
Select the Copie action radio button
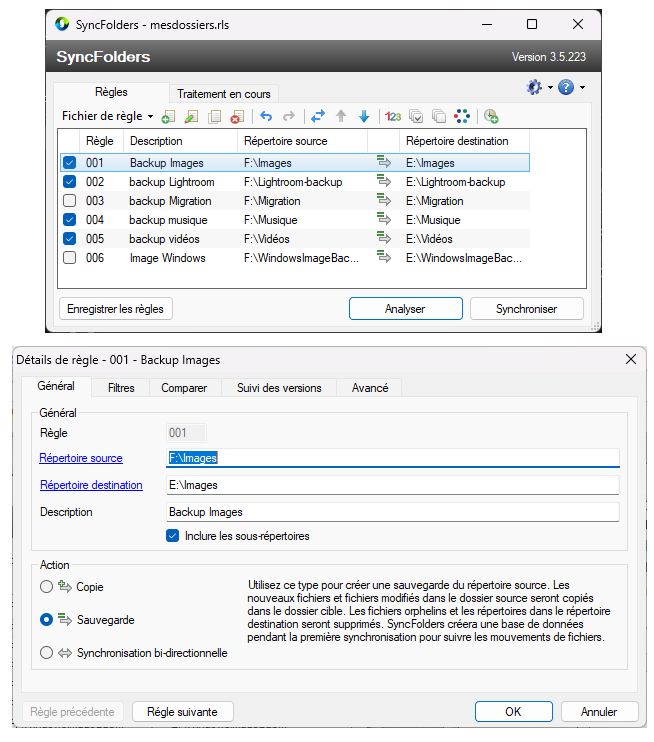click(x=46, y=587)
